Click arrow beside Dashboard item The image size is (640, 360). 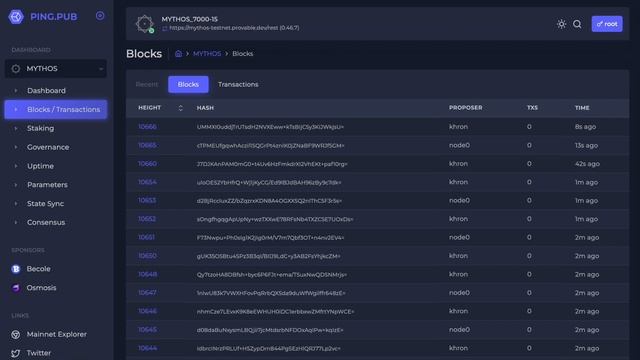[16, 91]
